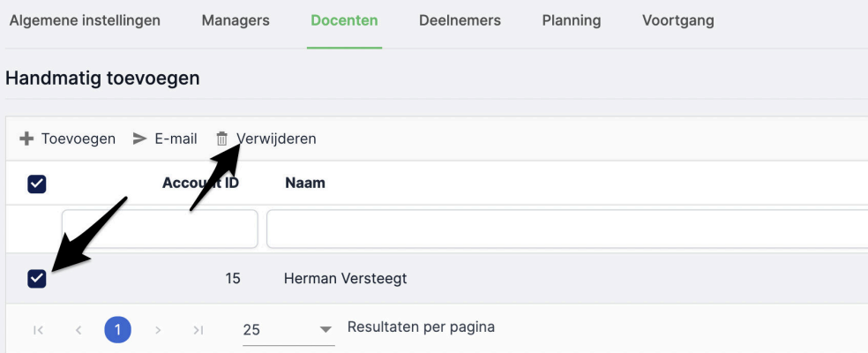Toggle the select-all header checkbox
The image size is (868, 353).
37,184
